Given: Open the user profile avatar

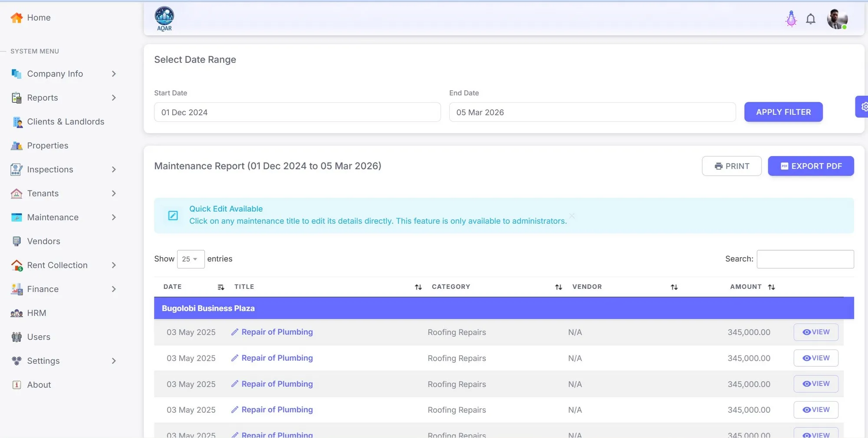Looking at the screenshot, I should click(x=837, y=19).
